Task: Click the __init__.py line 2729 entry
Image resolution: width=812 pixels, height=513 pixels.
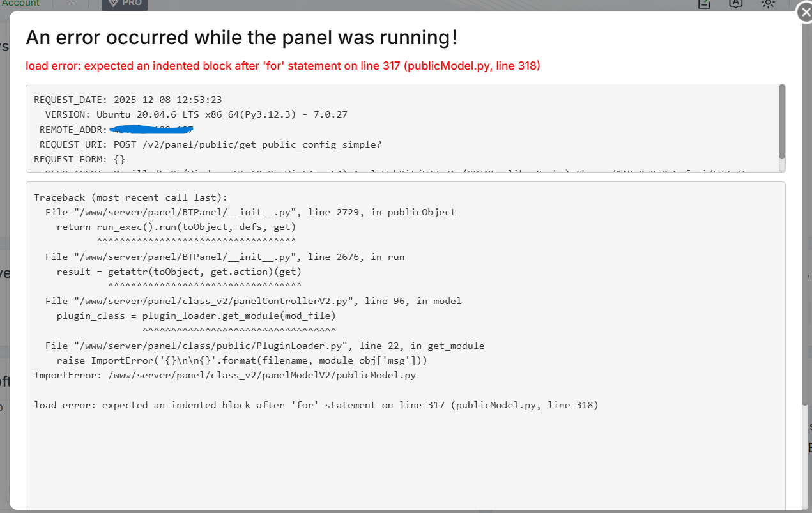Action: tap(250, 212)
